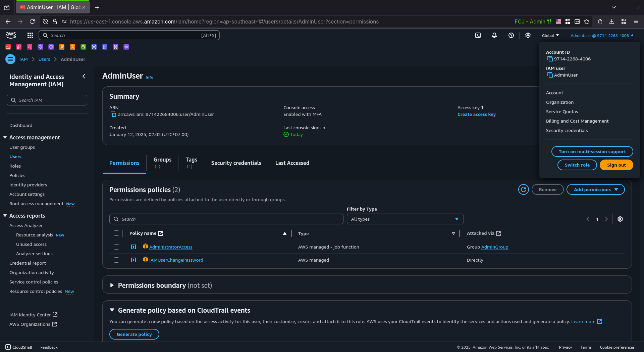
Task: Expand the Permissions boundary section
Action: click(112, 285)
